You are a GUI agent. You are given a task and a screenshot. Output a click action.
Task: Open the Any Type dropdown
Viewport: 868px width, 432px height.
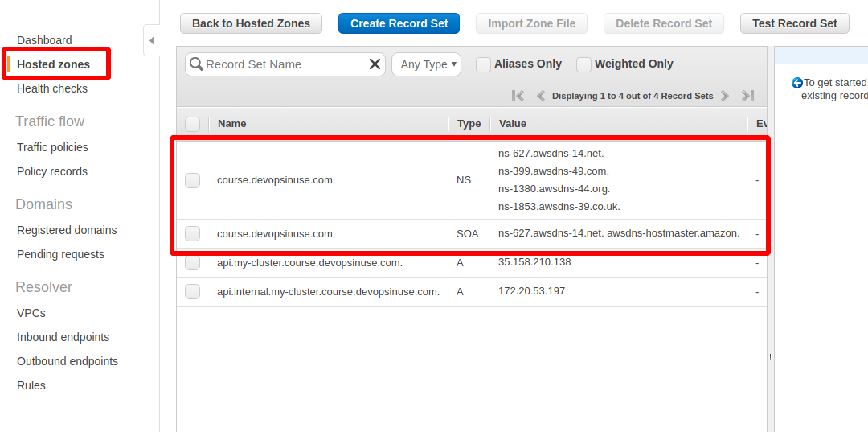coord(426,64)
